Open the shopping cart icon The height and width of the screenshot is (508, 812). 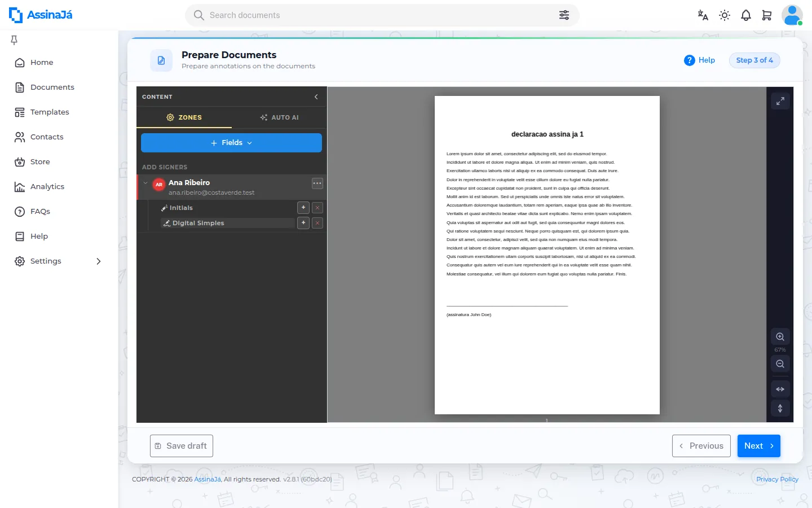pyautogui.click(x=767, y=15)
